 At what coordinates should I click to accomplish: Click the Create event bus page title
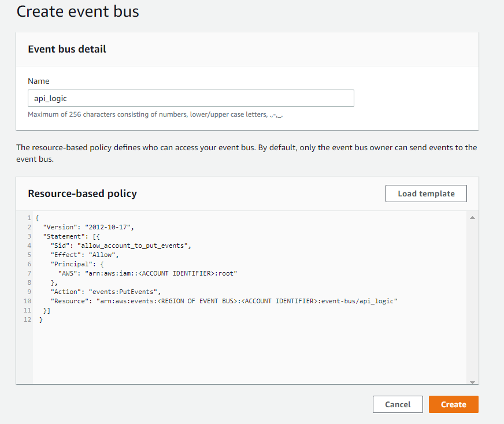pos(77,11)
